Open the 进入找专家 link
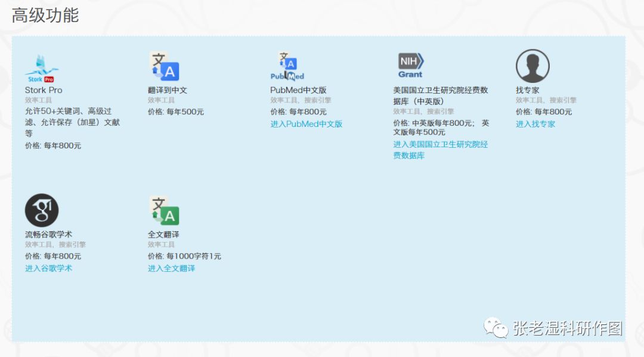 535,124
